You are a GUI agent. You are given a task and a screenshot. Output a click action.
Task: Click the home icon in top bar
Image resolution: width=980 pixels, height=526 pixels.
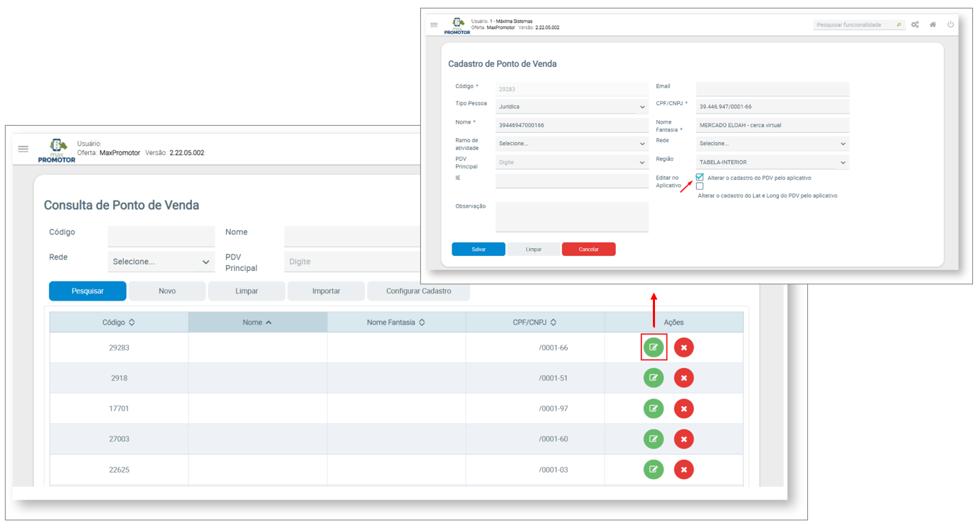coord(932,25)
